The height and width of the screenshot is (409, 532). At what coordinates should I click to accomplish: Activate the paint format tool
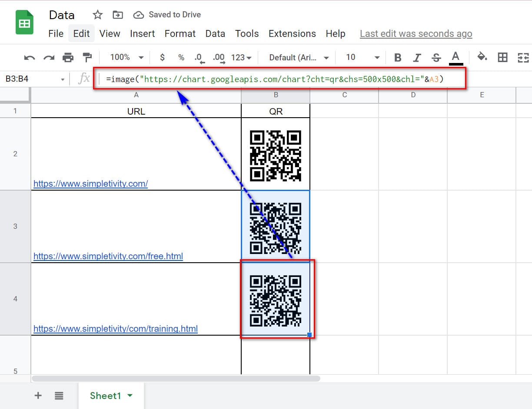87,57
